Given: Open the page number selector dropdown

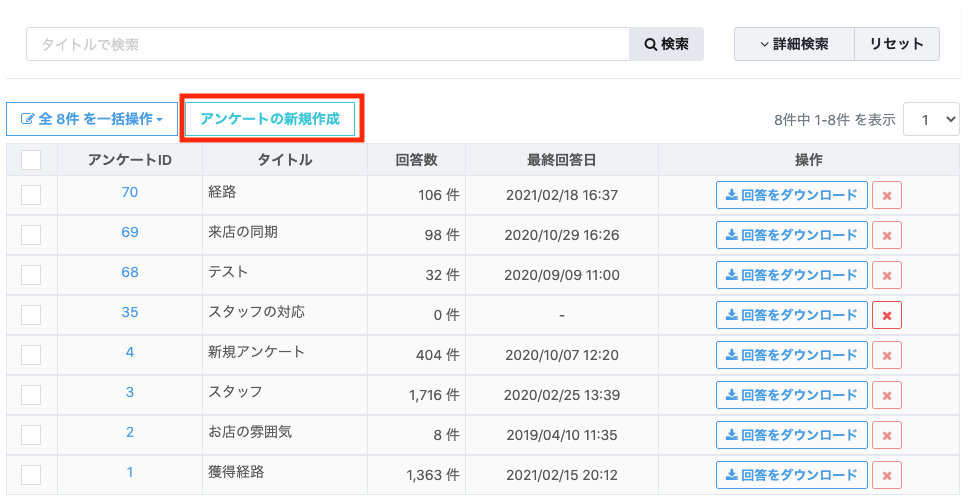Looking at the screenshot, I should [931, 119].
